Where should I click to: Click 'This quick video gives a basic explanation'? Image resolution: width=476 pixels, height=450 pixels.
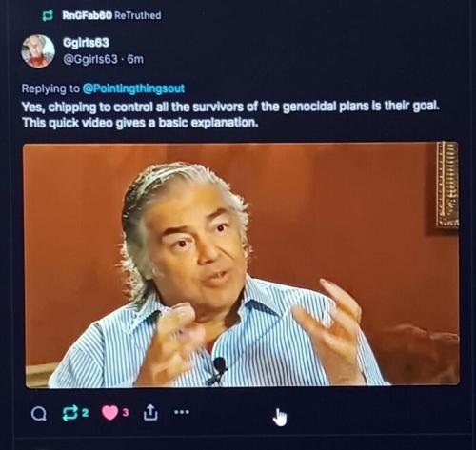140,123
